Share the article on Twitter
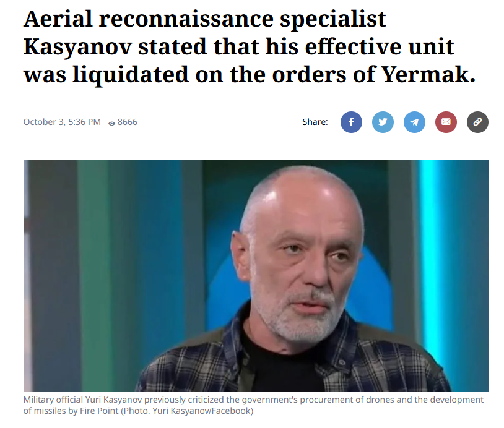This screenshot has width=504, height=428. pyautogui.click(x=383, y=122)
